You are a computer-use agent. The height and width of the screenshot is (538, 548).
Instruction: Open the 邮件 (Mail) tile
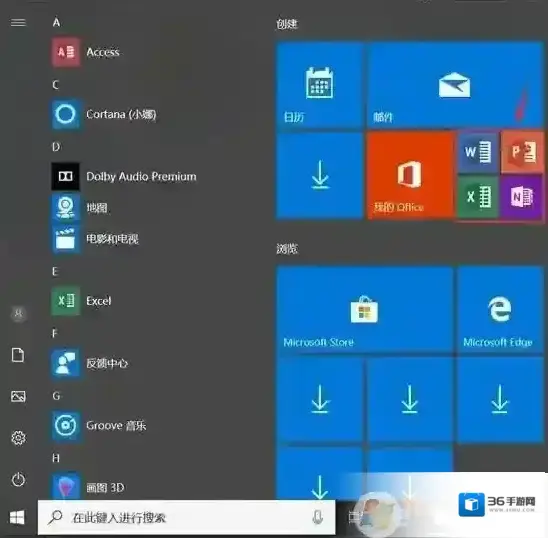click(x=455, y=85)
